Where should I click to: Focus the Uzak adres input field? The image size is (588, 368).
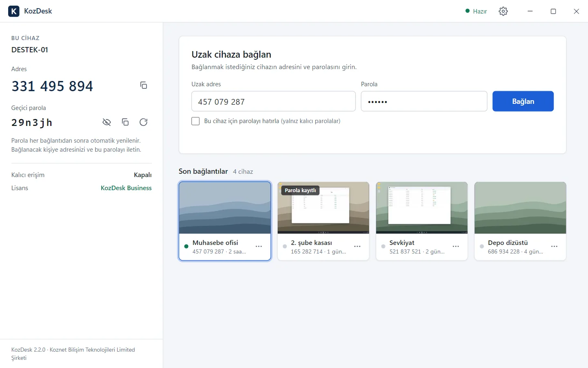(274, 101)
